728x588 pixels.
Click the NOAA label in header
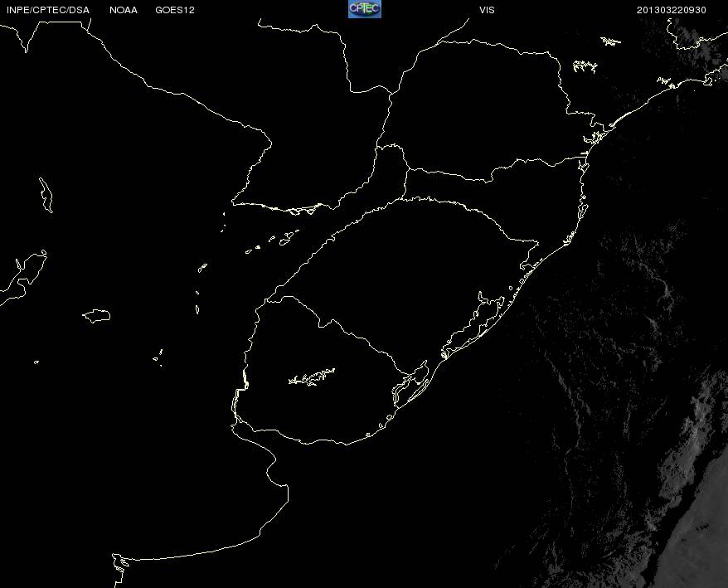(x=124, y=10)
